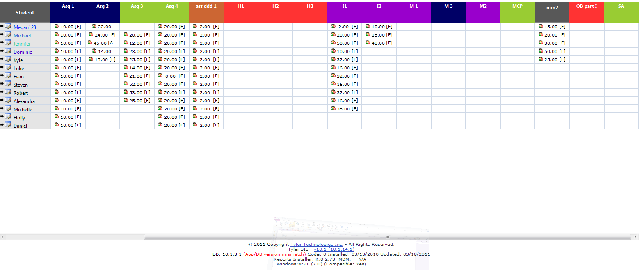Open the v10.1 (10.1.14.1) version link
Image resolution: width=644 pixels, height=270 pixels.
click(x=334, y=249)
